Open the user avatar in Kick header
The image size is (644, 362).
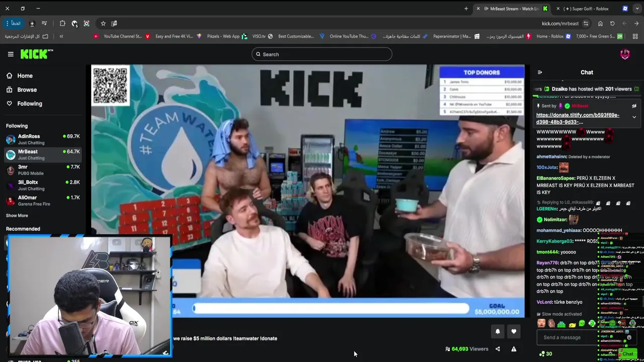click(625, 54)
